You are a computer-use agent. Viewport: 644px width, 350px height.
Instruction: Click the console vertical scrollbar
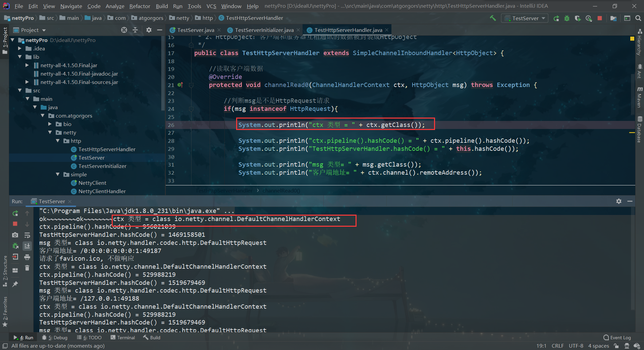633,259
